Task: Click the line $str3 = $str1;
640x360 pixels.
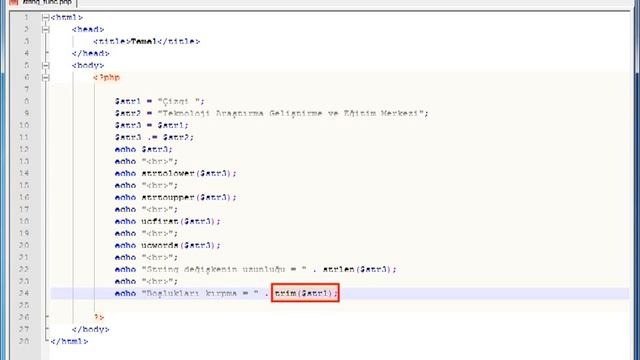Action: tap(151, 125)
